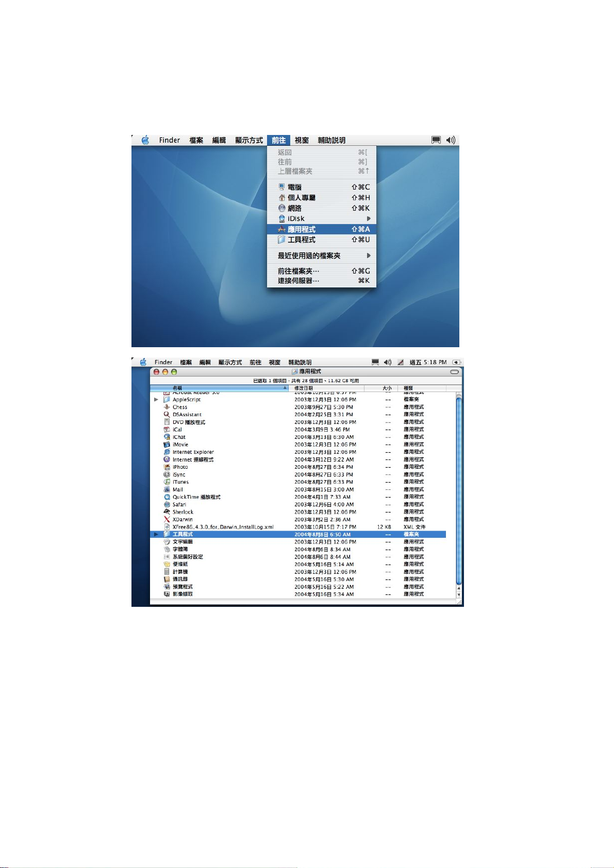Select the iCal calendar icon
This screenshot has height=868, width=614.
click(x=167, y=429)
